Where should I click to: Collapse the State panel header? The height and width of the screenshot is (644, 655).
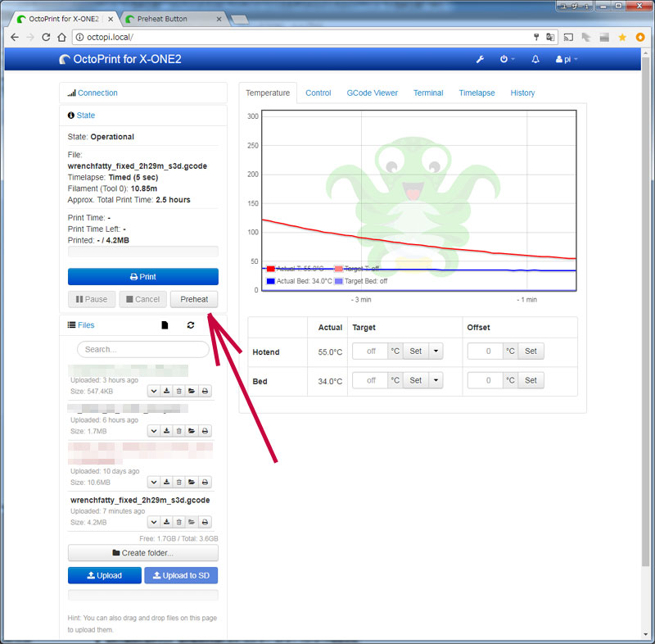(x=85, y=116)
